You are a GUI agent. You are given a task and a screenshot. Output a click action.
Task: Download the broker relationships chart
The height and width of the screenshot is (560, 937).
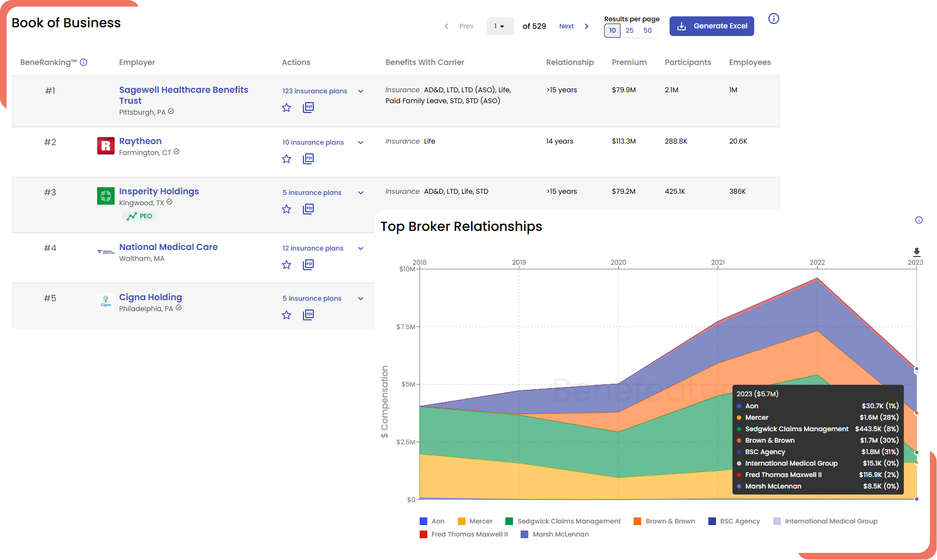click(x=917, y=252)
